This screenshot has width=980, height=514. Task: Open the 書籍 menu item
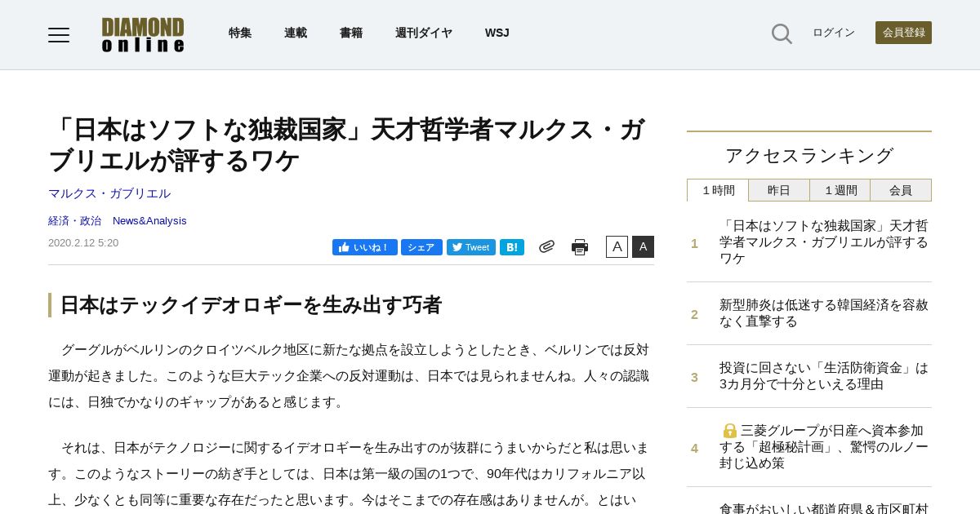351,33
